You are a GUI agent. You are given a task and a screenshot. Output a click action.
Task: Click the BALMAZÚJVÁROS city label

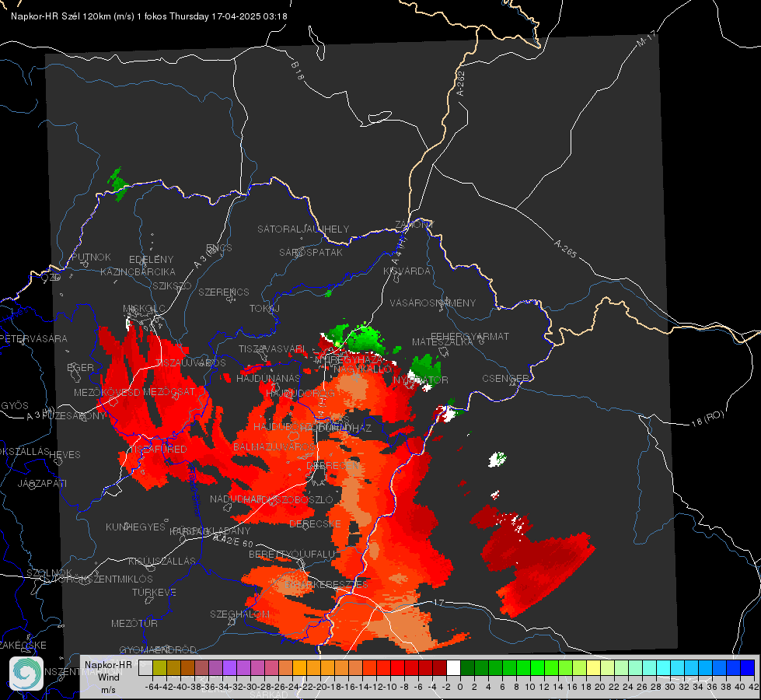coord(274,447)
